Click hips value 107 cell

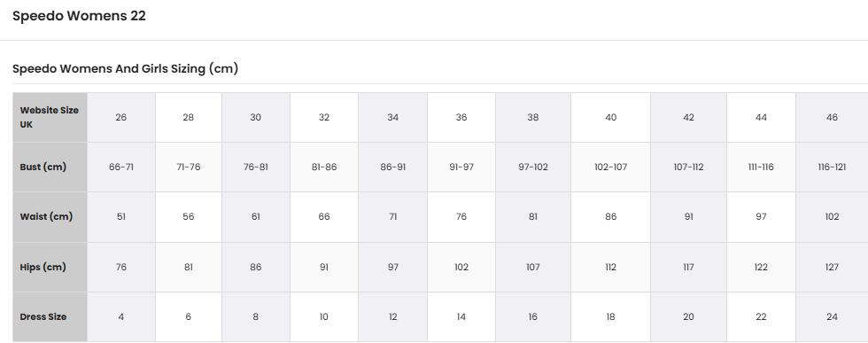coord(533,267)
